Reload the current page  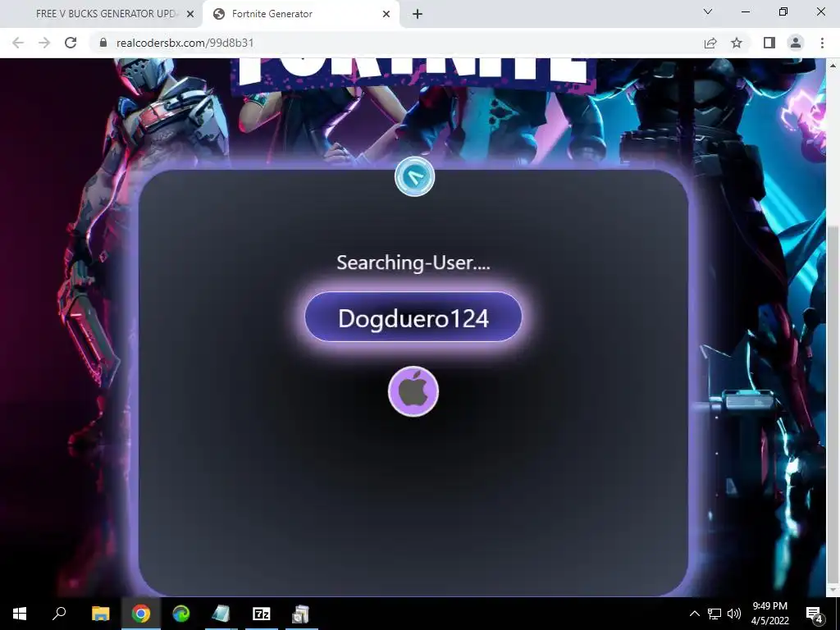(x=71, y=43)
